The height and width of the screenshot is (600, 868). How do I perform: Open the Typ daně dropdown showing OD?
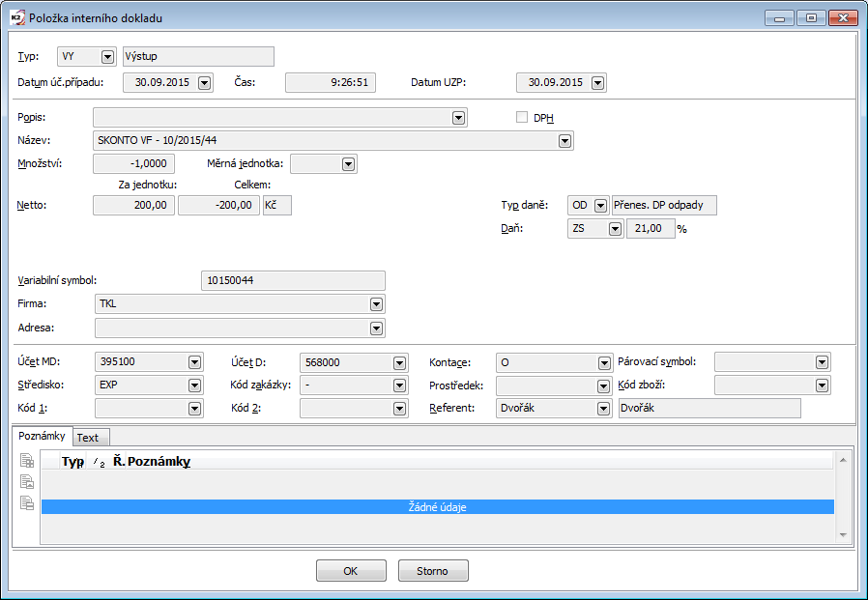pyautogui.click(x=600, y=206)
